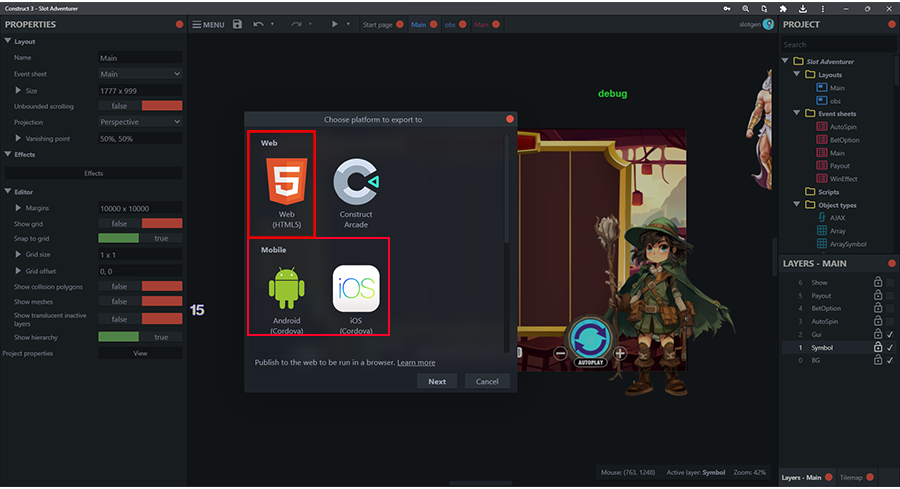Open the three-dot browser menu
The width and height of the screenshot is (900, 489).
pos(823,9)
